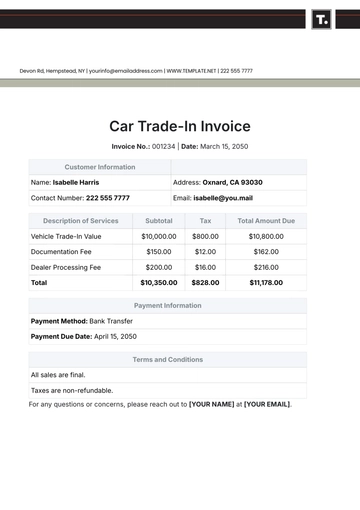Screen dimensions: 360x510
Task: Click the $828.00 total tax cell
Action: tap(205, 283)
